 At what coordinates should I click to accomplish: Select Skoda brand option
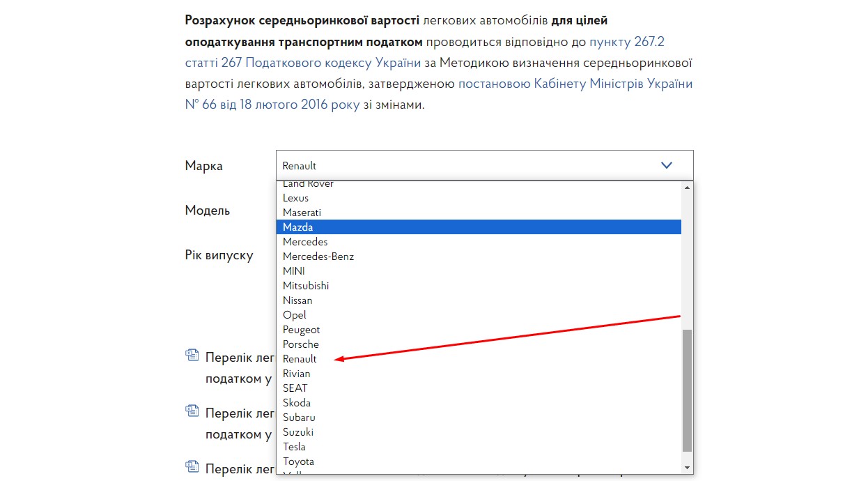[297, 403]
